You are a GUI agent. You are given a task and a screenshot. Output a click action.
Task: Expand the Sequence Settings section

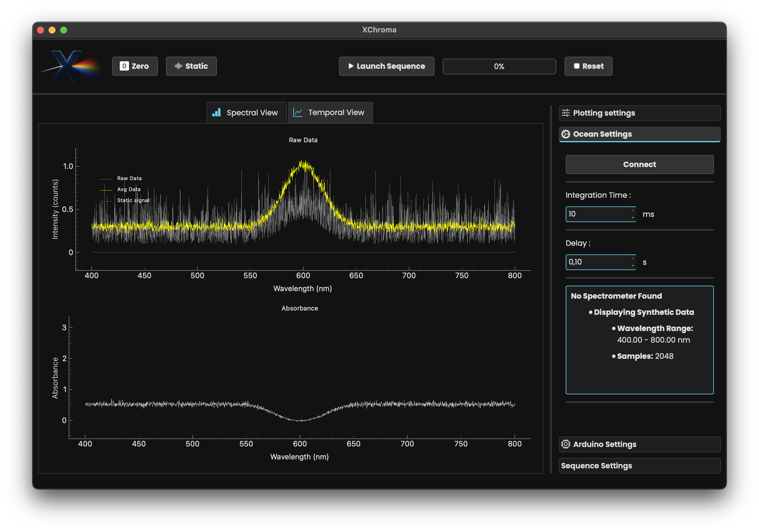point(639,465)
